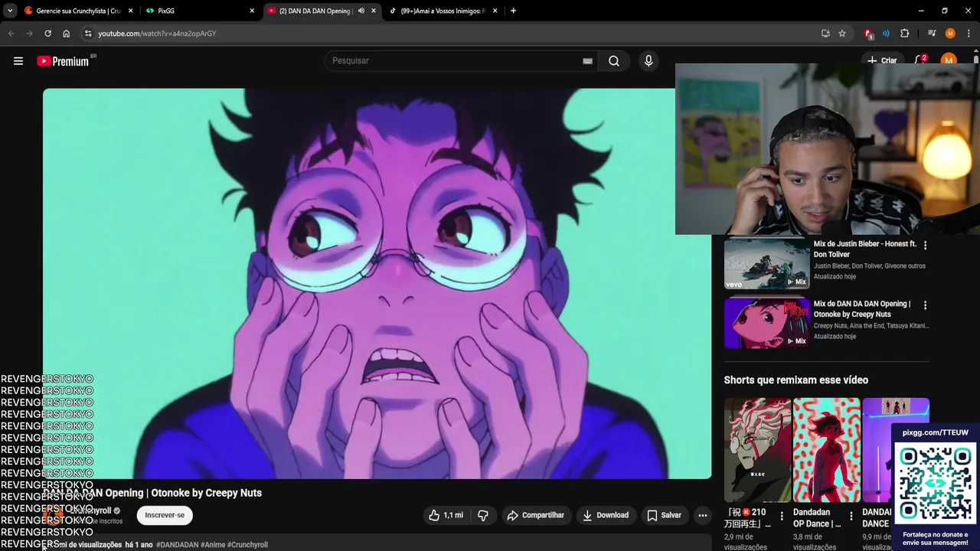980x551 pixels.
Task: Open the red extension with badge
Action: (868, 34)
